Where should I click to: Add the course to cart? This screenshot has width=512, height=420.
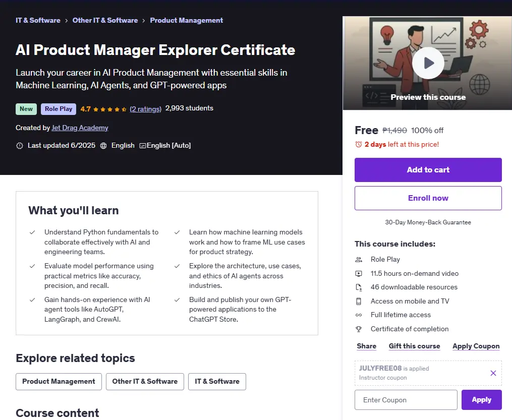click(428, 170)
